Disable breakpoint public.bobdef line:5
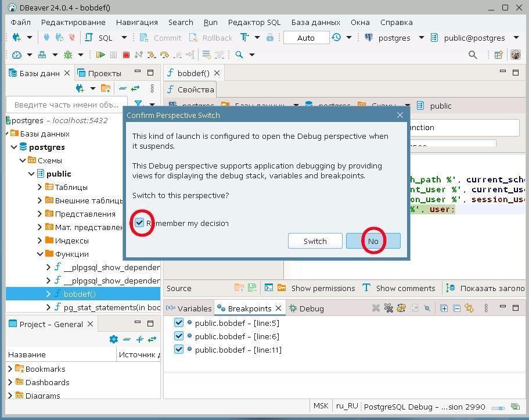529x420 pixels. point(179,323)
